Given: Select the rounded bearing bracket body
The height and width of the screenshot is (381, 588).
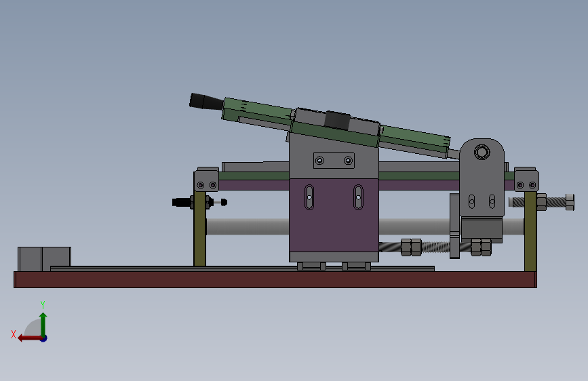Looking at the screenshot, I should [x=482, y=177].
